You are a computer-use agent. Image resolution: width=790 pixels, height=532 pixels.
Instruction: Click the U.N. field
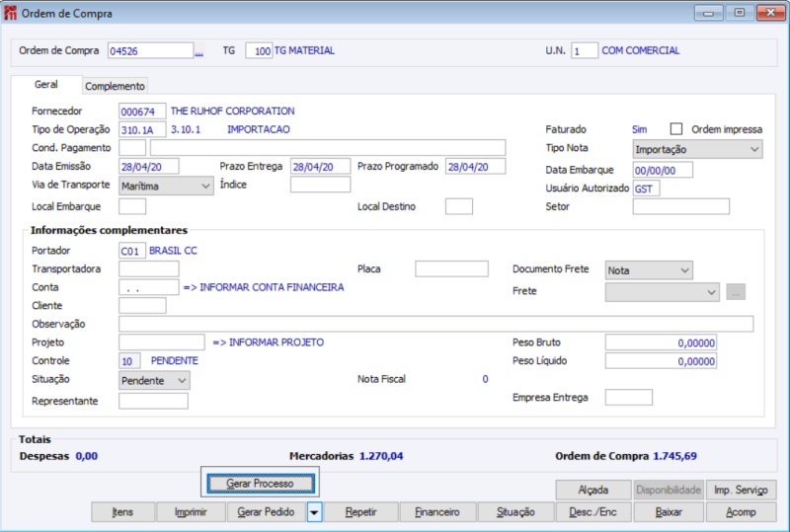coord(585,51)
